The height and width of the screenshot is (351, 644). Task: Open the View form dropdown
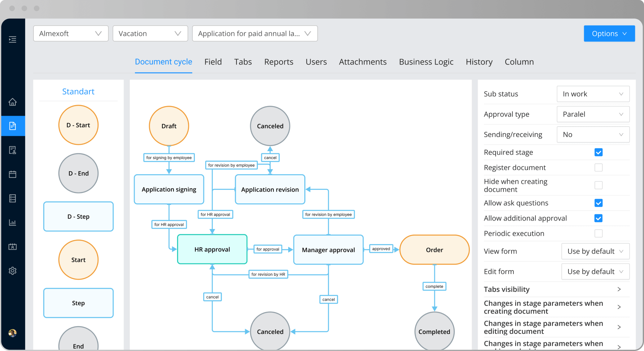(595, 251)
